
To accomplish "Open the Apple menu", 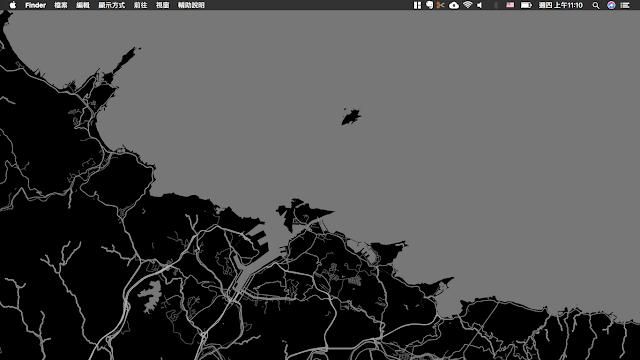I will click(13, 5).
